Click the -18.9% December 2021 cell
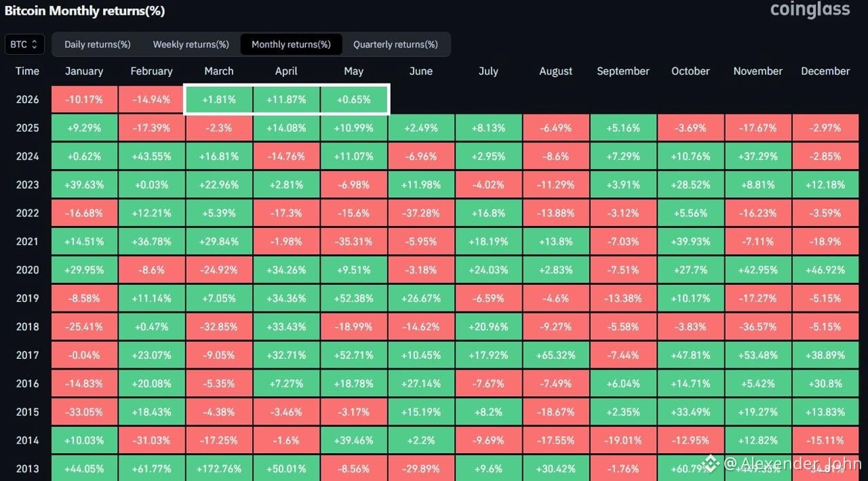 point(825,242)
